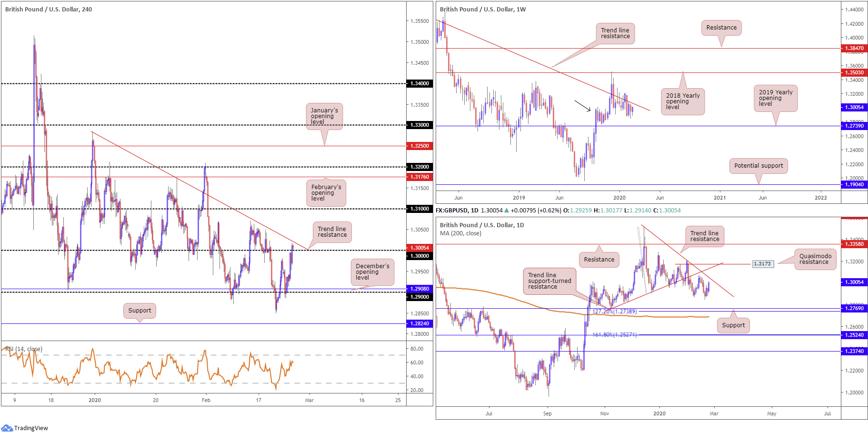Select the red 1.38470 price label

click(x=854, y=48)
